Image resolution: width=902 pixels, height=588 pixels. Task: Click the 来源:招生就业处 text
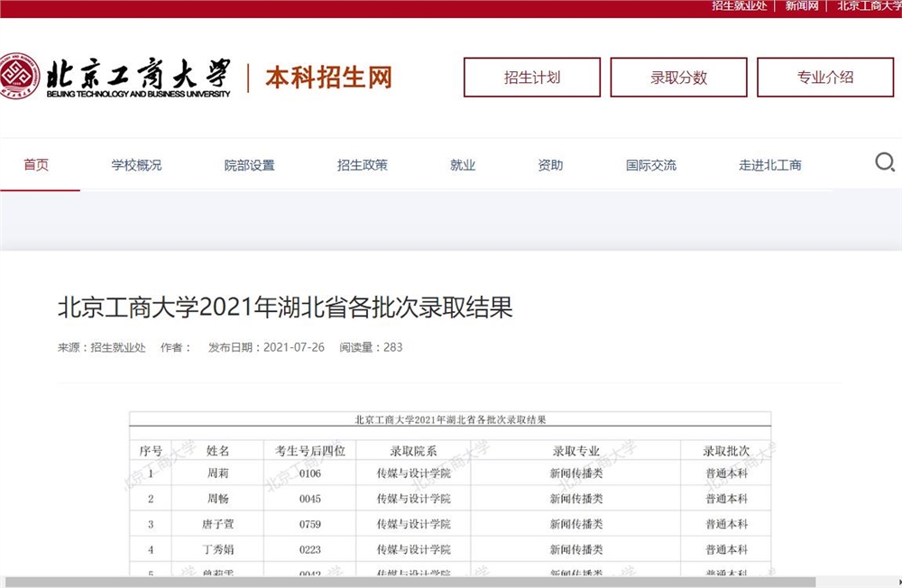[101, 347]
